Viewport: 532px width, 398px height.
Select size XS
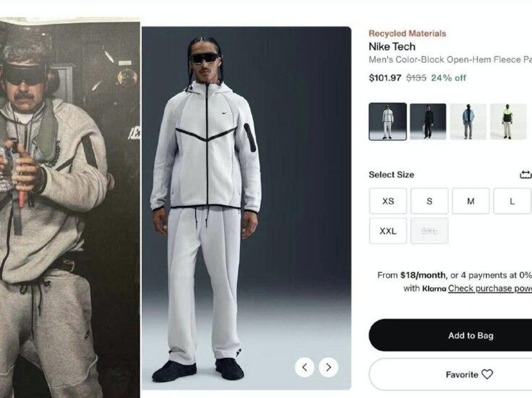click(x=388, y=201)
